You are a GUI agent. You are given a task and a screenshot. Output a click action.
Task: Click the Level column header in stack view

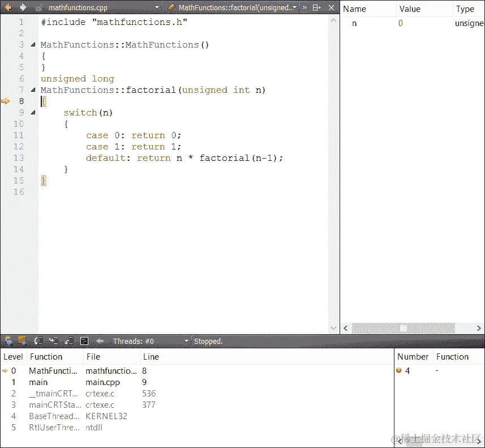[14, 357]
